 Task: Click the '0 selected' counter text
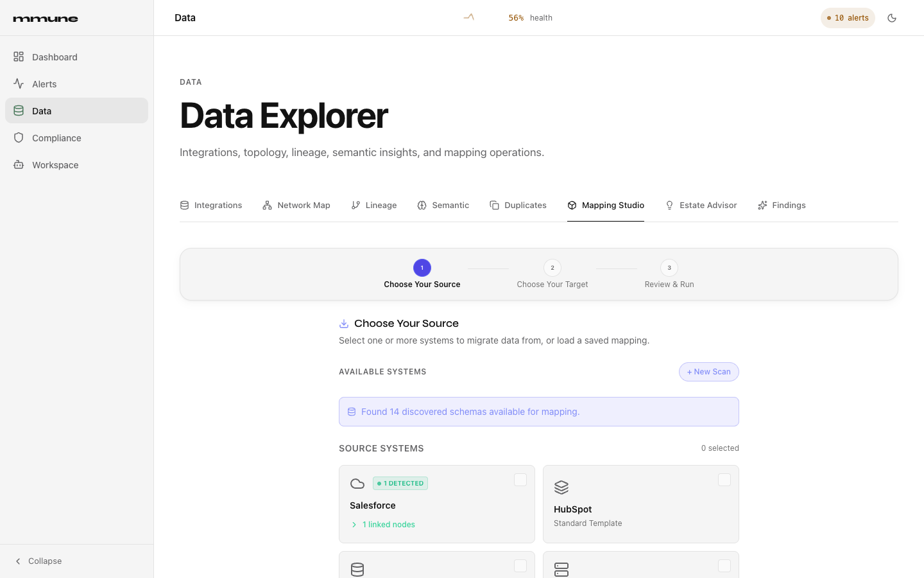[x=720, y=448]
